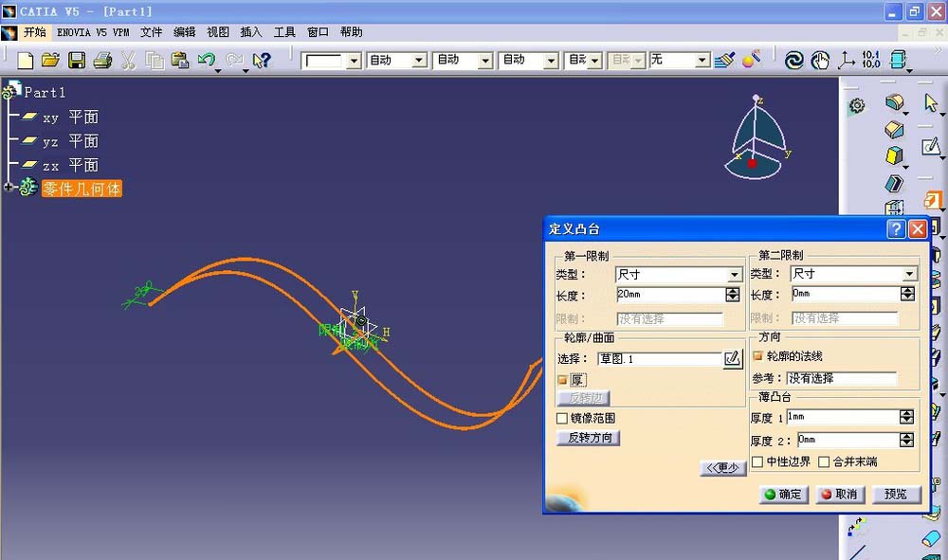Click the 参考 field showing 没有选择
948x560 pixels.
point(842,378)
